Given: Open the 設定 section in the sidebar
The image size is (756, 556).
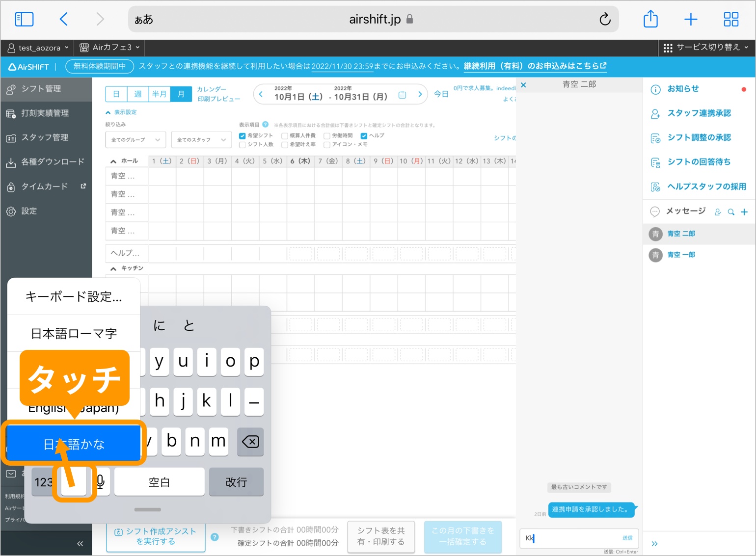Looking at the screenshot, I should coord(28,211).
